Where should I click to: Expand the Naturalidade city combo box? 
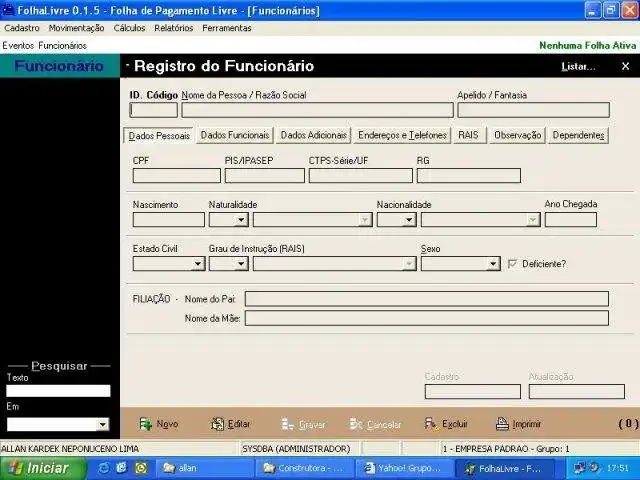[365, 220]
